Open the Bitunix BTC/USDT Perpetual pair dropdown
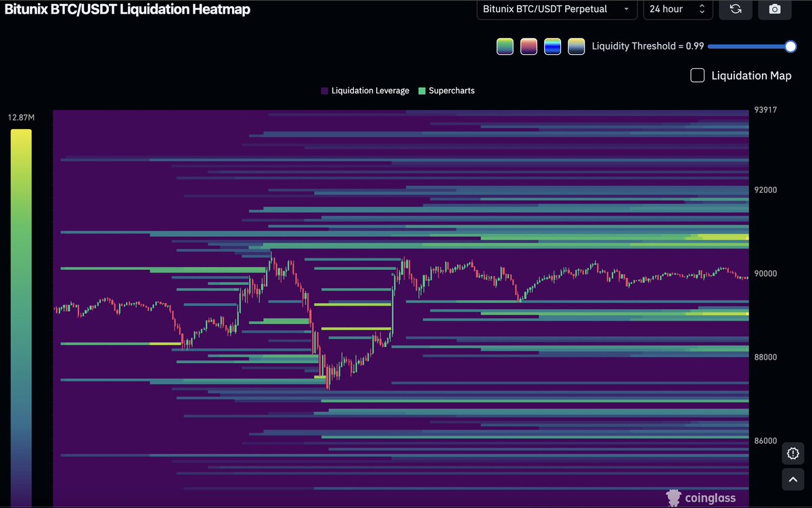This screenshot has width=812, height=508. click(x=556, y=9)
